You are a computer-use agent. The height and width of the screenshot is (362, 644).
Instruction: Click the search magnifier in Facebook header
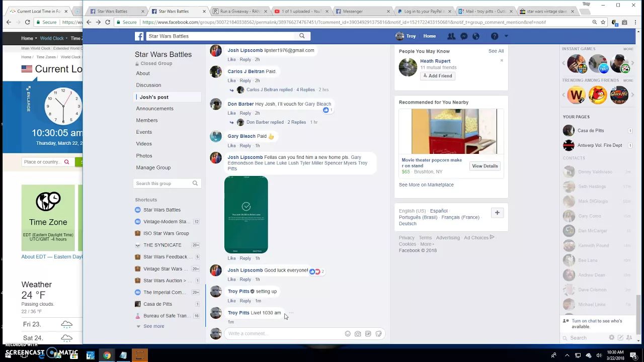coord(302,36)
